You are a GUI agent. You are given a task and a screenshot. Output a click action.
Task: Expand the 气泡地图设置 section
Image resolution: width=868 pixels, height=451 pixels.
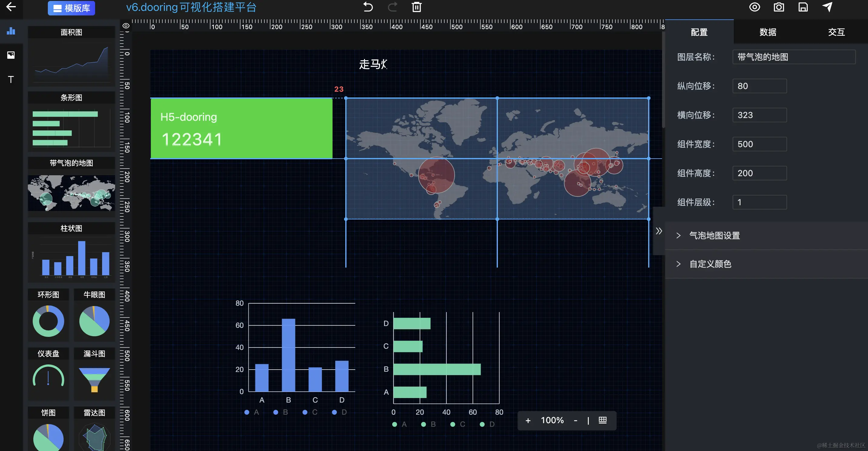point(767,235)
